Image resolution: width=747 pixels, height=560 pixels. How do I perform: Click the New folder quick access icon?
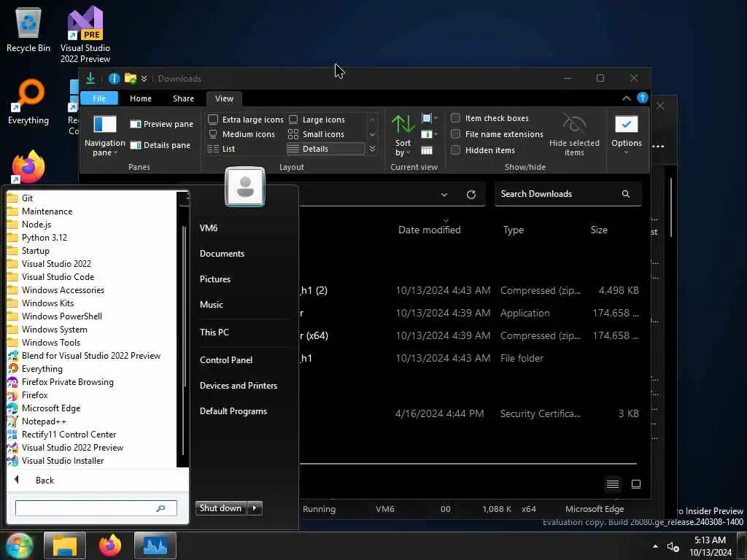coord(130,79)
